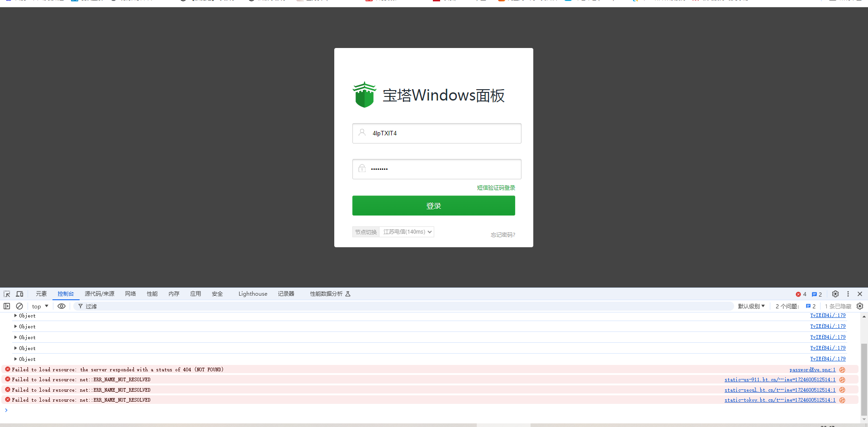Open console settings gear beside hidden count
This screenshot has height=427, width=868.
click(860, 306)
